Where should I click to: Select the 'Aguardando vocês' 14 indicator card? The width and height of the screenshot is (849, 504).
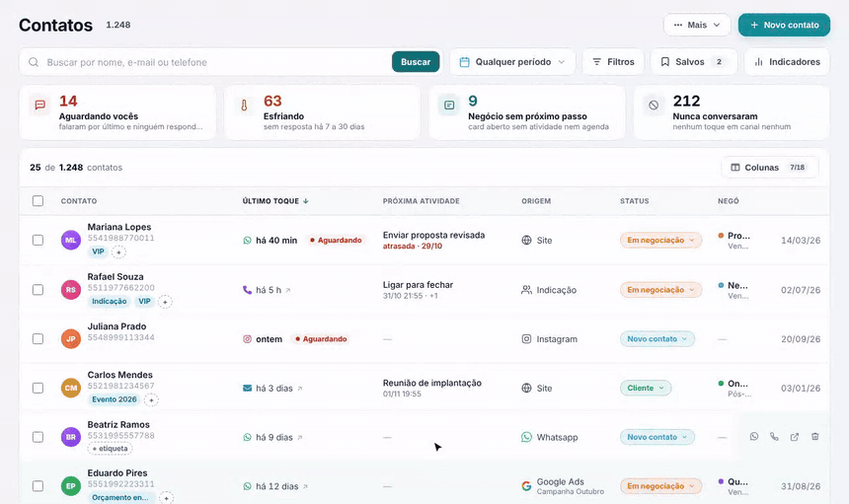click(x=117, y=113)
